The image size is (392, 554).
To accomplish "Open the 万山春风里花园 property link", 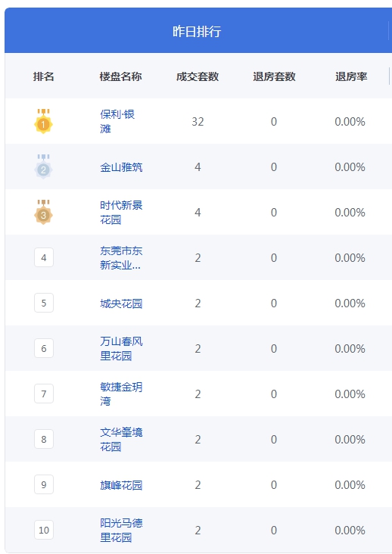I will (121, 348).
